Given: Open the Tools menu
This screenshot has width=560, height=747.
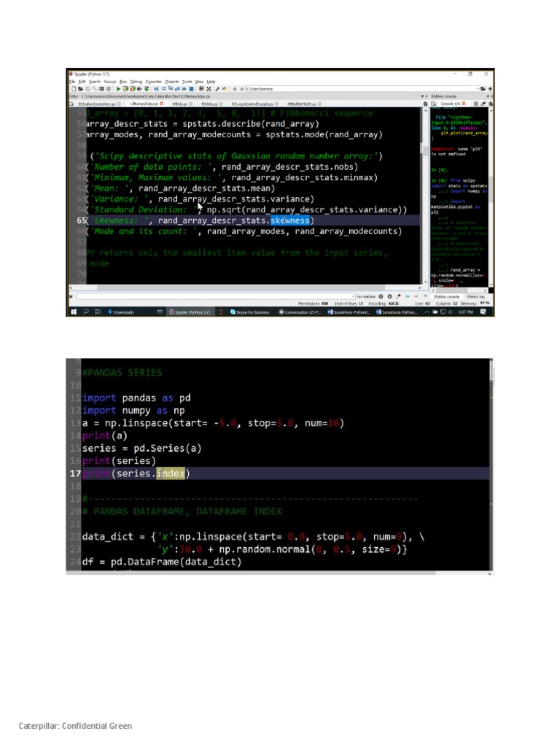Looking at the screenshot, I should (x=187, y=82).
